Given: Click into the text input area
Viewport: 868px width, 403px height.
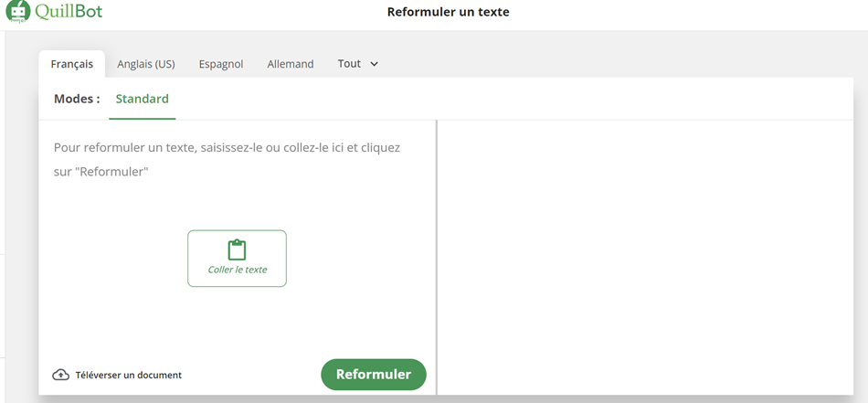Looking at the screenshot, I should coord(237,238).
